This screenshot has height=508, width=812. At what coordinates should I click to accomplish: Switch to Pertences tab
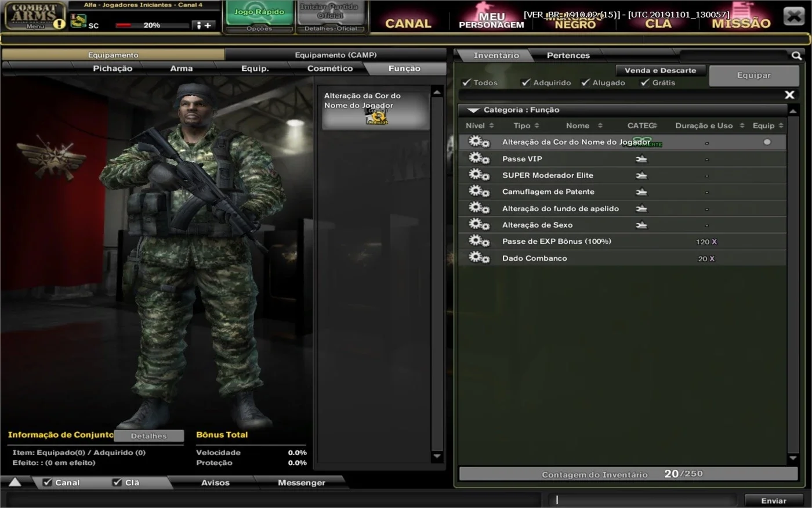568,55
